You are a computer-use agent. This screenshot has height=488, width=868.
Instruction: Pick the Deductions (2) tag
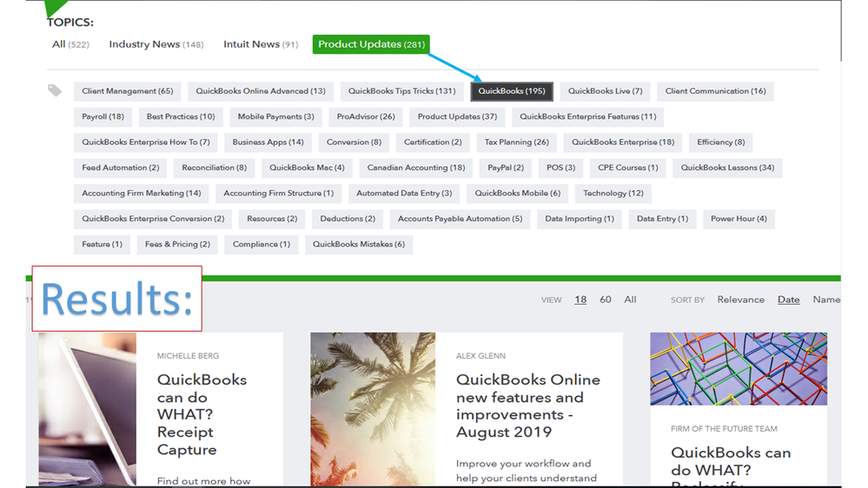pos(348,219)
